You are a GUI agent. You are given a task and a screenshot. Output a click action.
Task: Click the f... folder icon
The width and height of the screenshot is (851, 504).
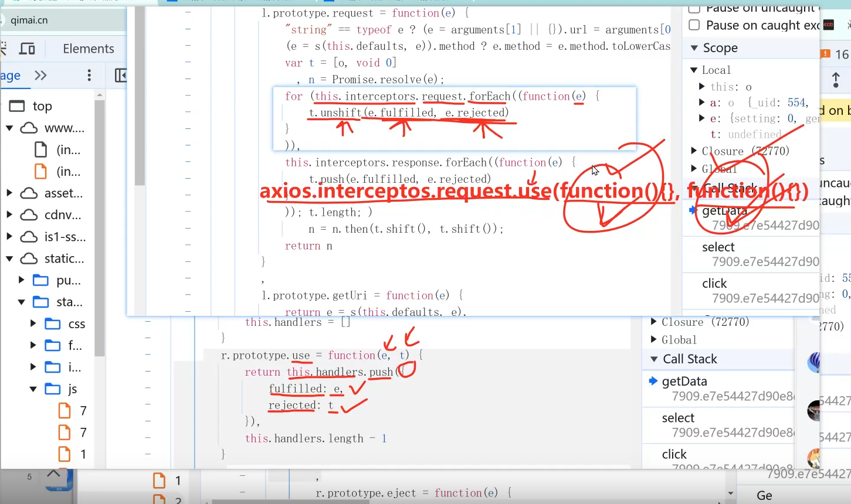53,345
